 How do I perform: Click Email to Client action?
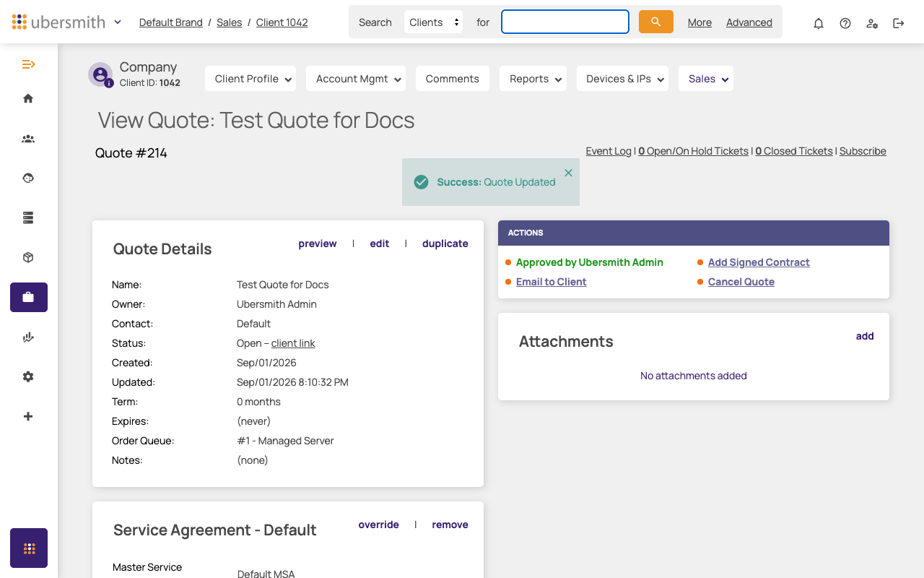[552, 282]
